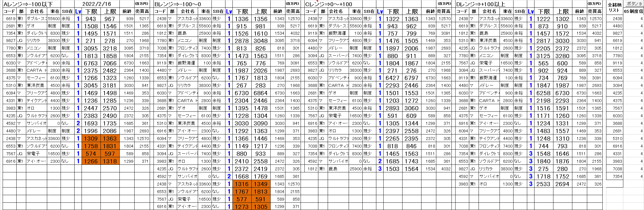
Task: Select B range 下限 value 1668 for サンバイオ
Action: point(242,176)
